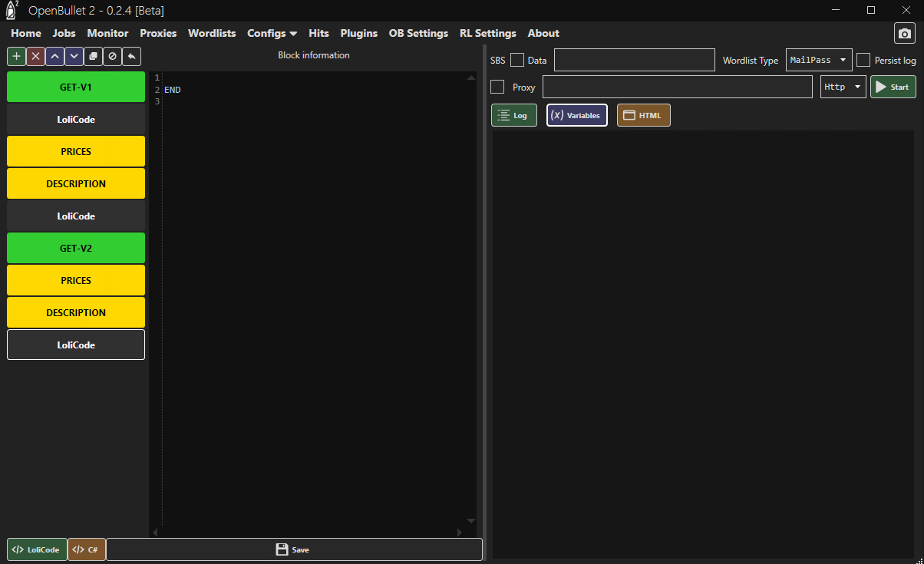This screenshot has width=924, height=564.
Task: Delete selected block with the red X icon
Action: 36,56
